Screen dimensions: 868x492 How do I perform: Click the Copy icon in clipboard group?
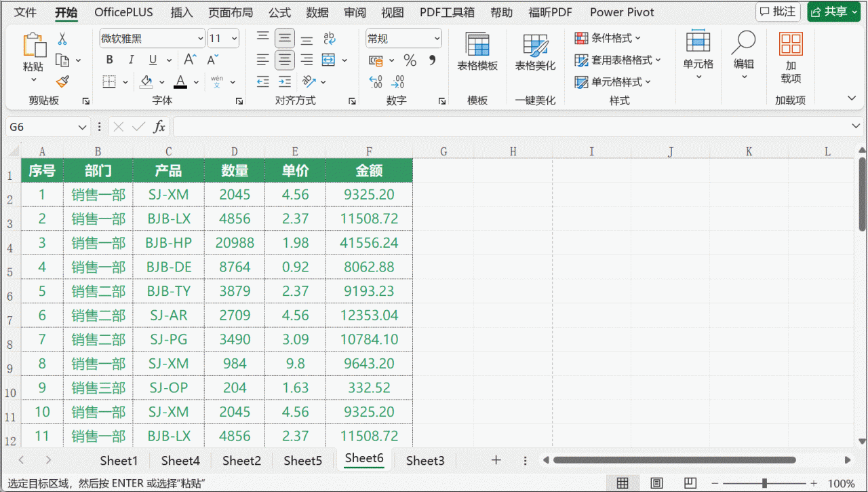(62, 60)
